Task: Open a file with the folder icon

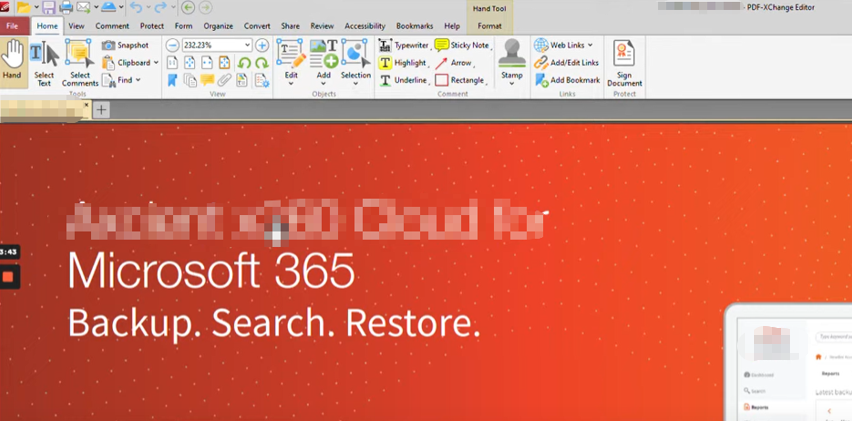Action: click(x=23, y=7)
